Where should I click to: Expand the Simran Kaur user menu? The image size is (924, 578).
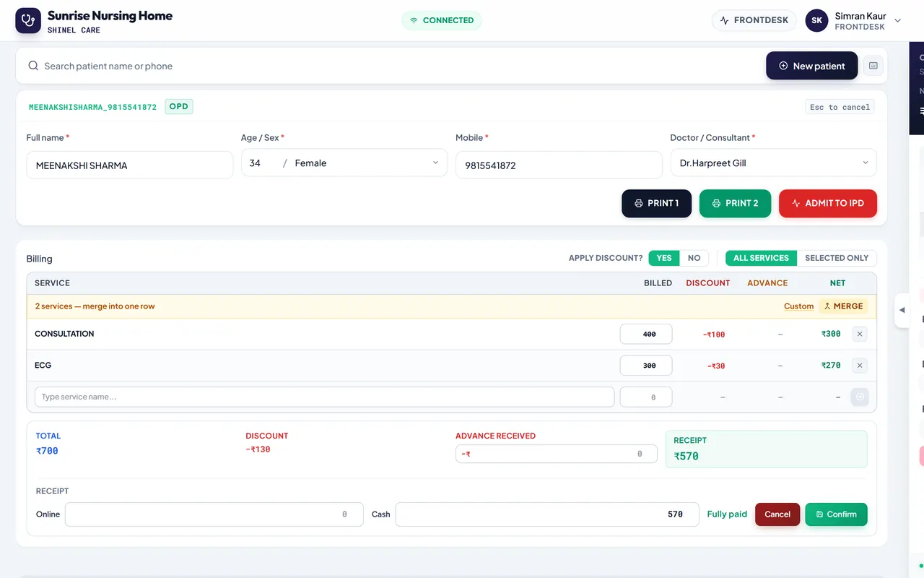tap(898, 20)
